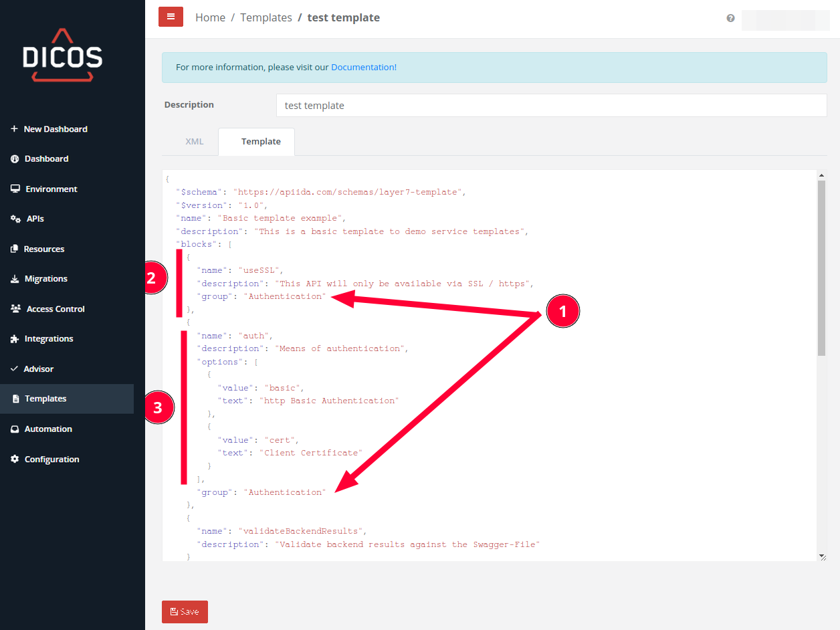The image size is (840, 630).
Task: Open Resources from the sidebar
Action: pos(44,249)
